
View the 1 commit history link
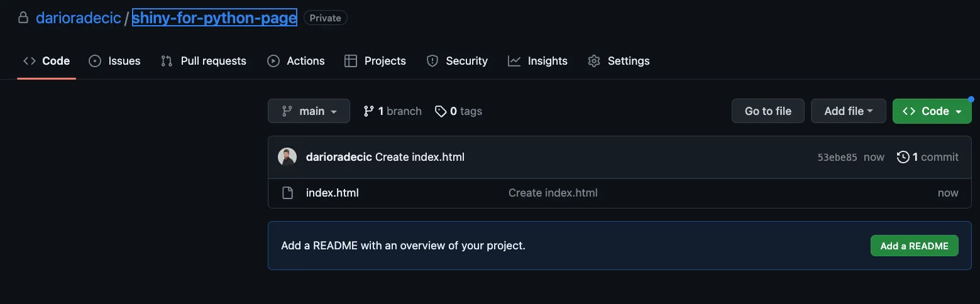928,157
